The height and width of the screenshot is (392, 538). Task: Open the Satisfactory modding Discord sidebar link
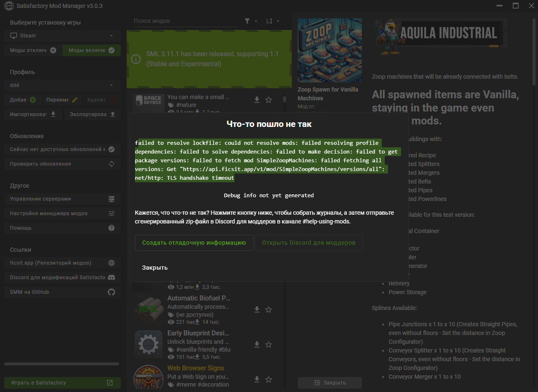pyautogui.click(x=62, y=278)
